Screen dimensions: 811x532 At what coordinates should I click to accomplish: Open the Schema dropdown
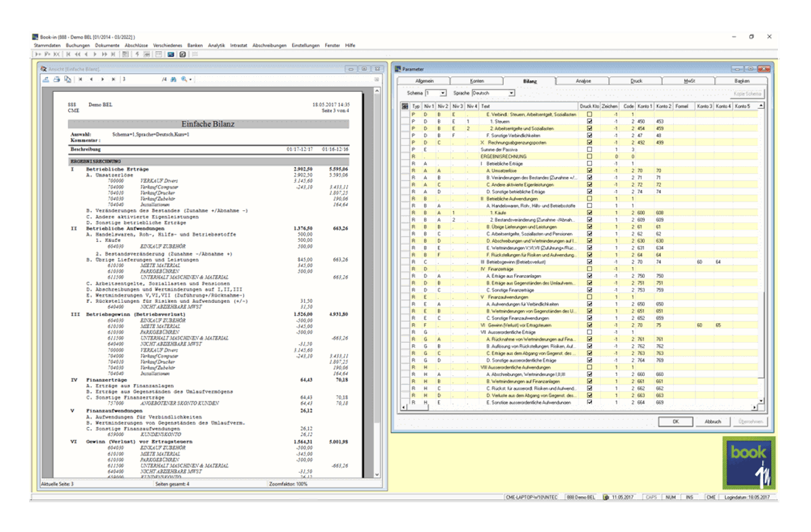(x=443, y=93)
